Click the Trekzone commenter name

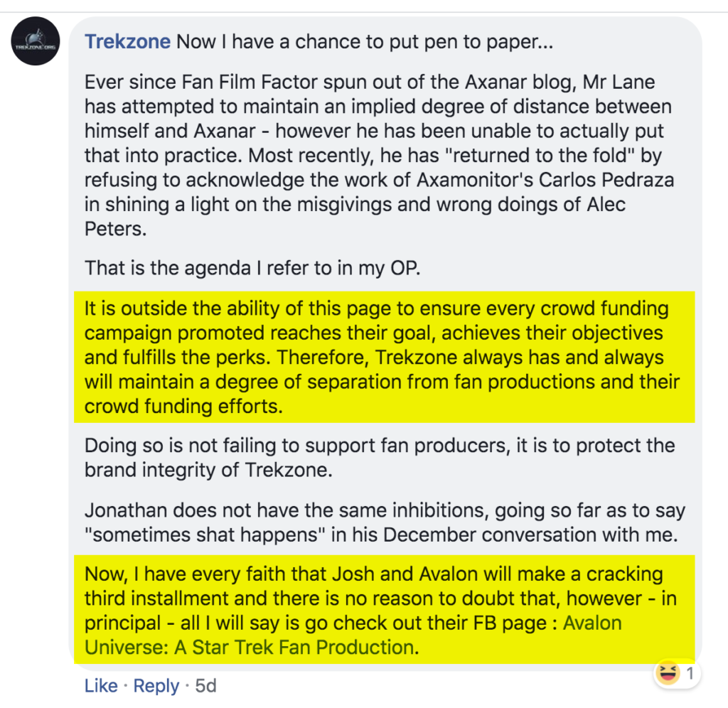tap(127, 42)
